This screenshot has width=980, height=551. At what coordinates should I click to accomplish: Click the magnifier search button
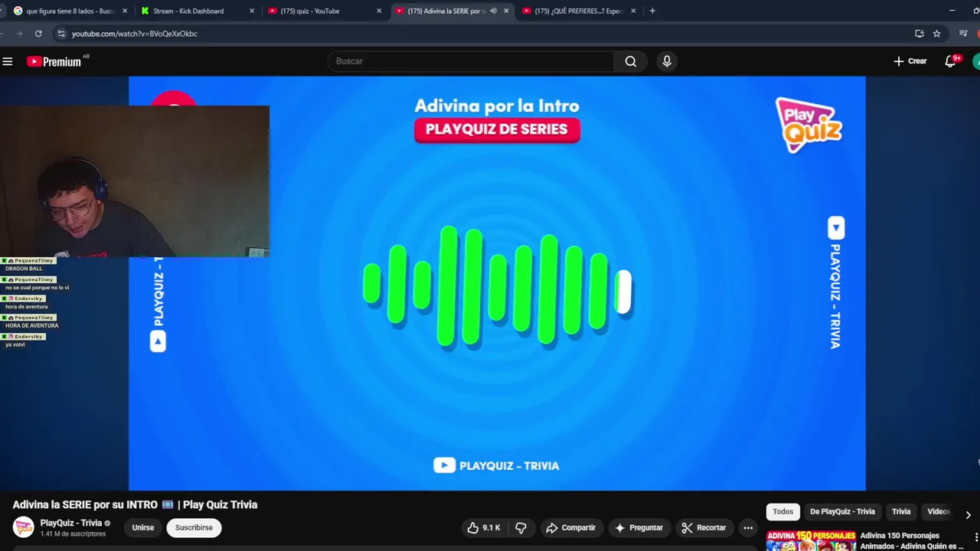(x=630, y=61)
